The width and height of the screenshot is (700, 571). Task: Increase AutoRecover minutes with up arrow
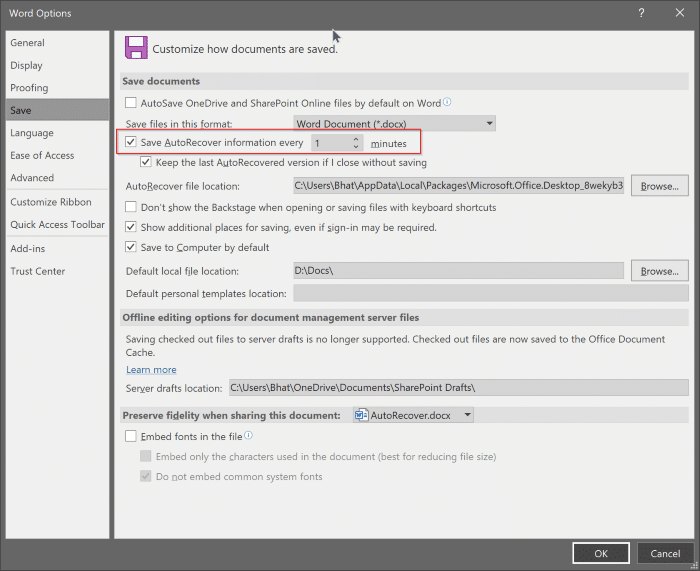click(x=356, y=139)
